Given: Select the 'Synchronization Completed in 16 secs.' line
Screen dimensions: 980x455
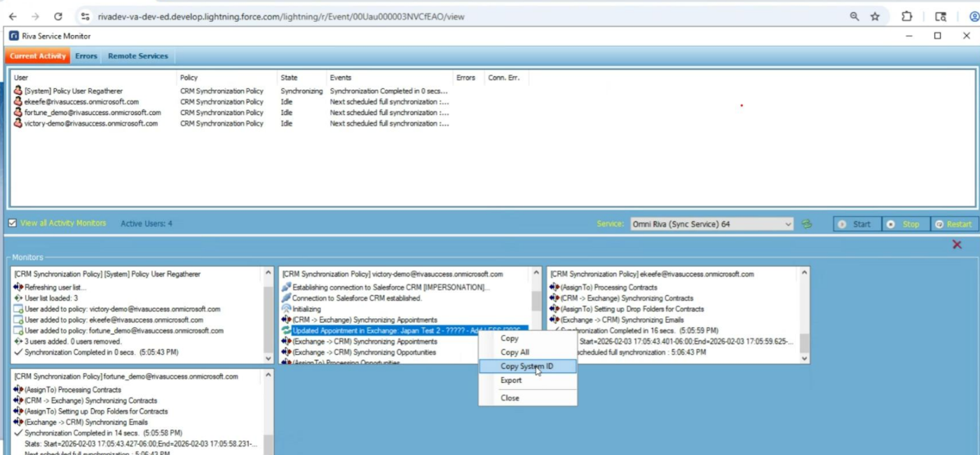Looking at the screenshot, I should pyautogui.click(x=638, y=330).
